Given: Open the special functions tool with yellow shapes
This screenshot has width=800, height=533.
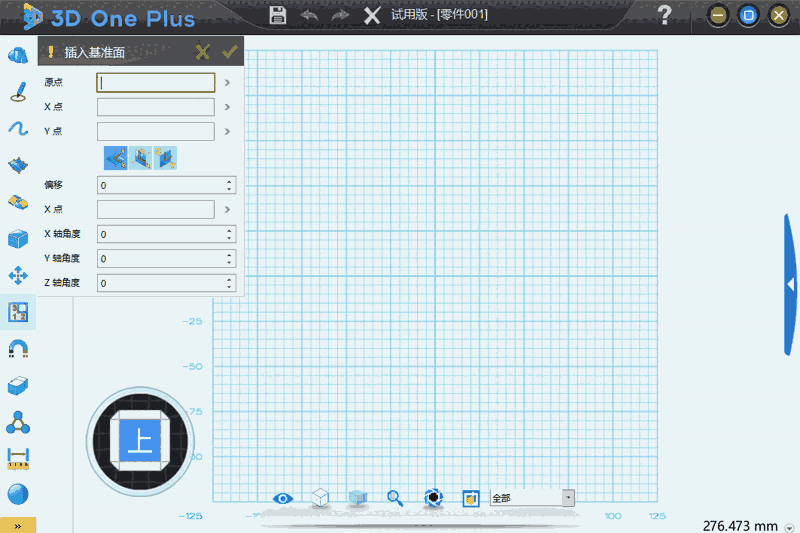Looking at the screenshot, I should (x=18, y=202).
